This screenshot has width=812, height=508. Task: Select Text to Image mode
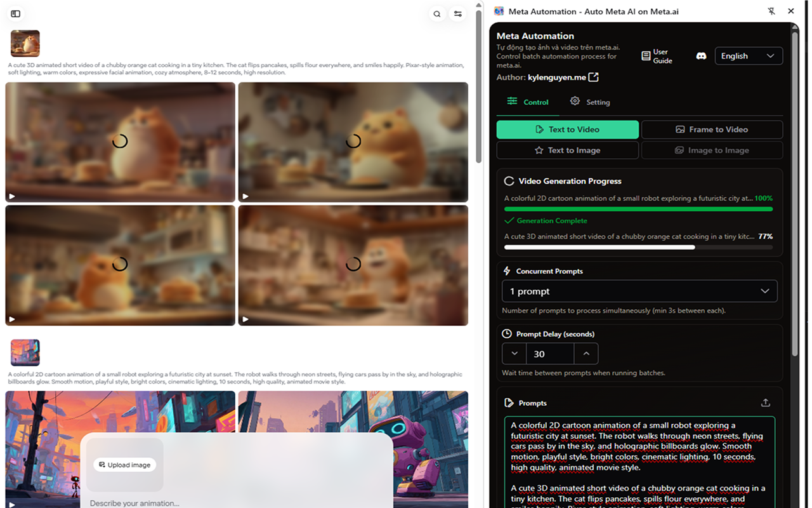point(568,150)
